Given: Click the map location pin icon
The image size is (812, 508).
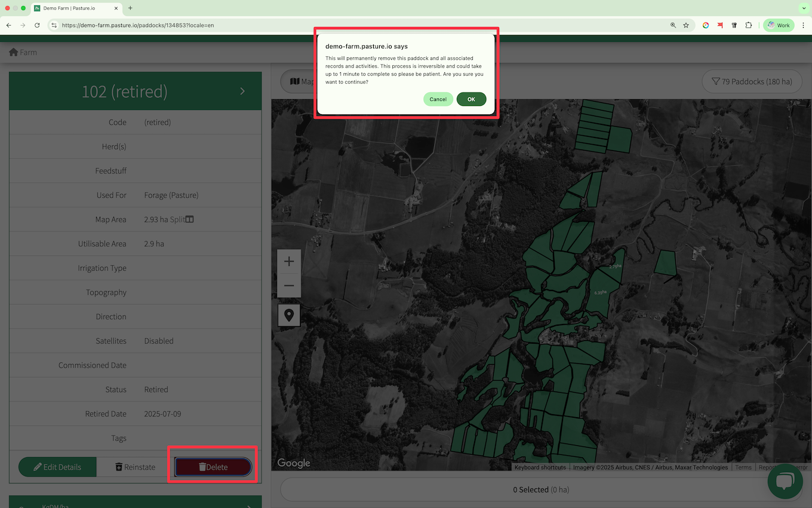Looking at the screenshot, I should (x=289, y=315).
